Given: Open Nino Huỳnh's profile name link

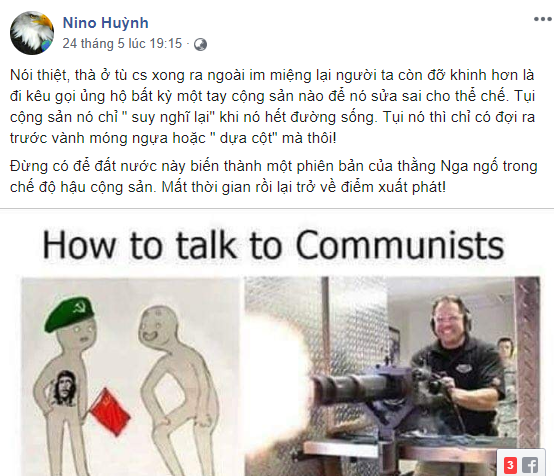Looking at the screenshot, I should [x=105, y=23].
